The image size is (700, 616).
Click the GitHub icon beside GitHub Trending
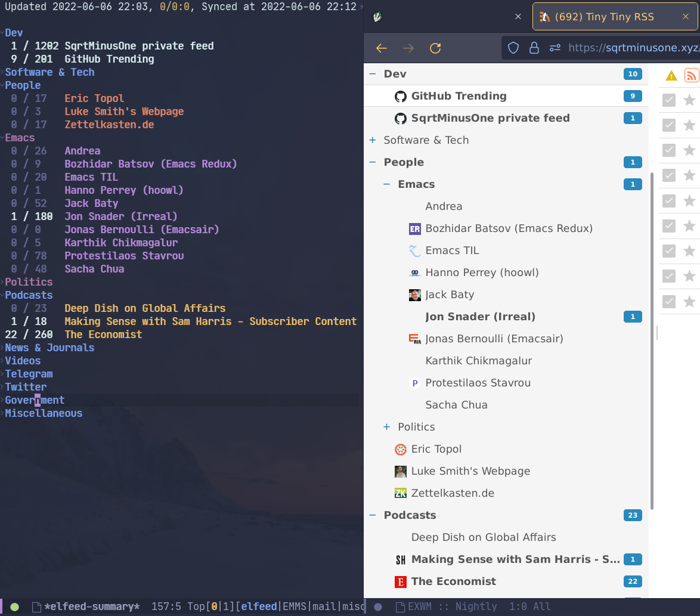click(x=400, y=95)
